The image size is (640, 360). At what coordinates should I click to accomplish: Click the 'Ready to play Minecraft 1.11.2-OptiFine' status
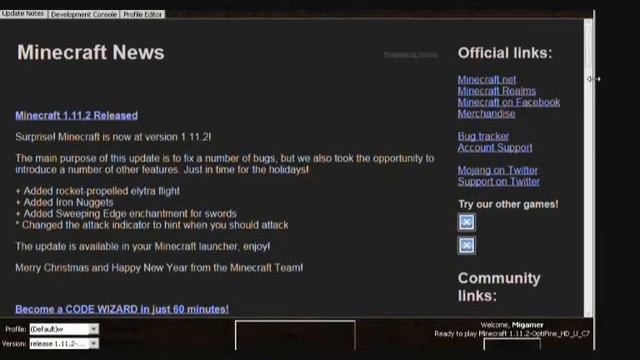pyautogui.click(x=512, y=333)
